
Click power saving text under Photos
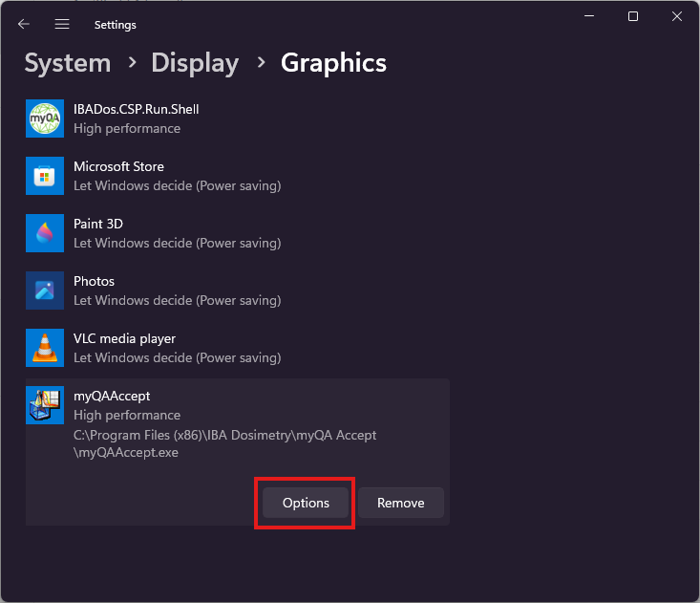(x=178, y=301)
